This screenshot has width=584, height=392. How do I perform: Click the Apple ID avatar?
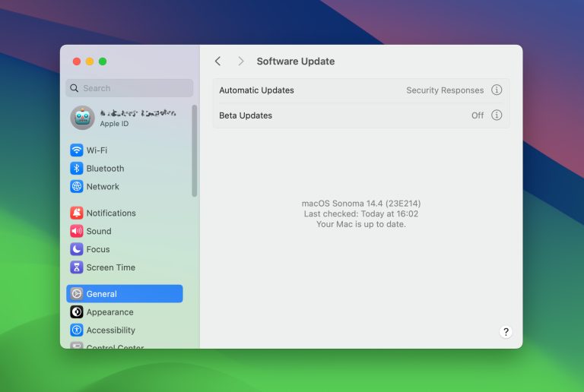[x=82, y=118]
